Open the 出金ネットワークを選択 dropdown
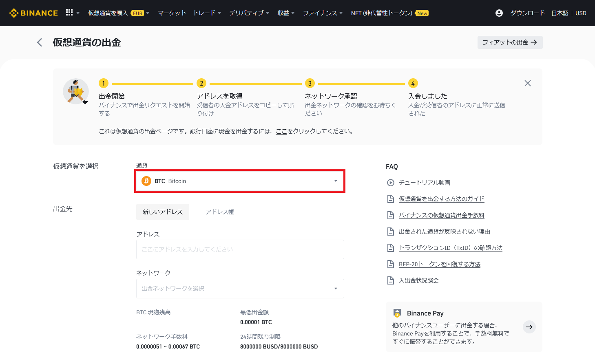 pyautogui.click(x=240, y=289)
